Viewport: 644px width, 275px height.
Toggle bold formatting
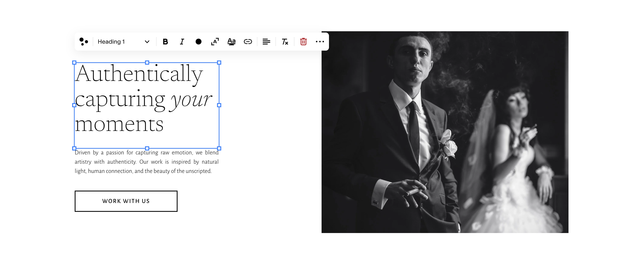[x=165, y=41]
